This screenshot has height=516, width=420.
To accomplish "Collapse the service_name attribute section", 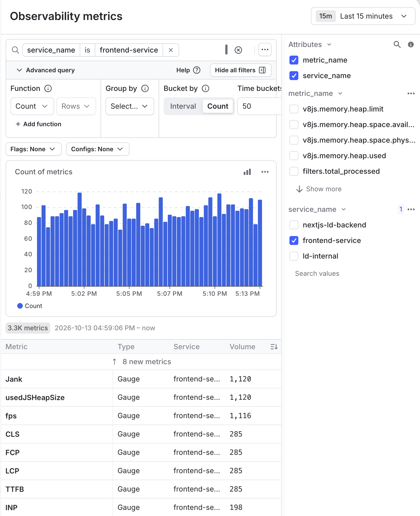I will click(x=317, y=209).
